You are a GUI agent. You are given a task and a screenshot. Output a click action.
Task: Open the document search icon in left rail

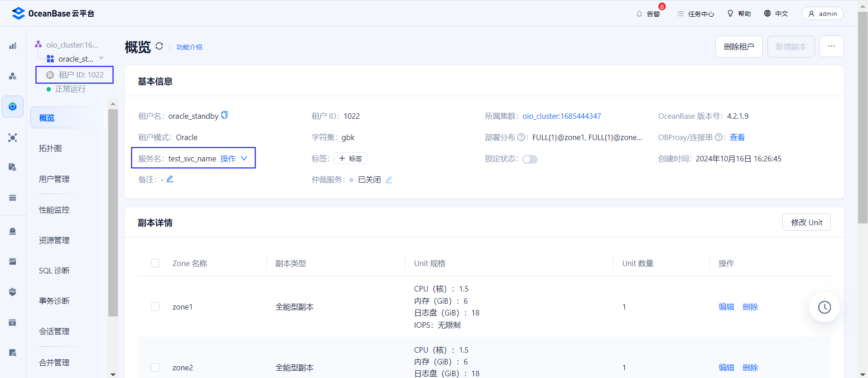13,353
